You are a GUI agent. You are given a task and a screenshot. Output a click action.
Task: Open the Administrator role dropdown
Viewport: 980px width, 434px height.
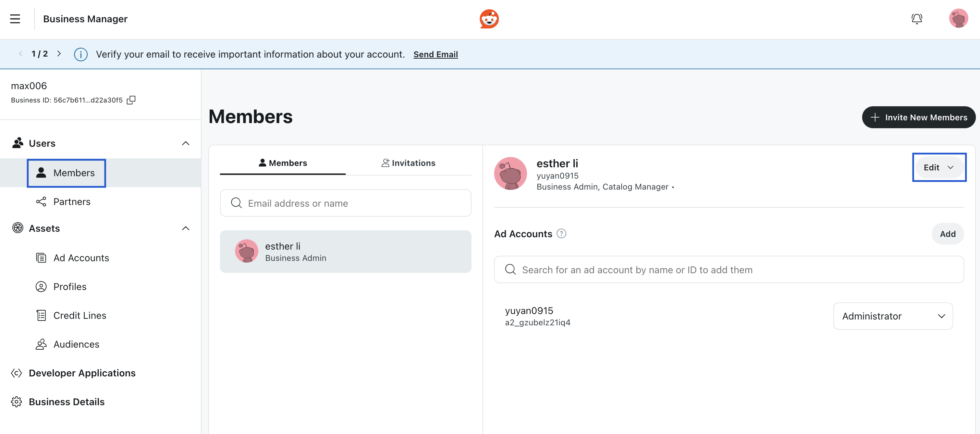(893, 316)
